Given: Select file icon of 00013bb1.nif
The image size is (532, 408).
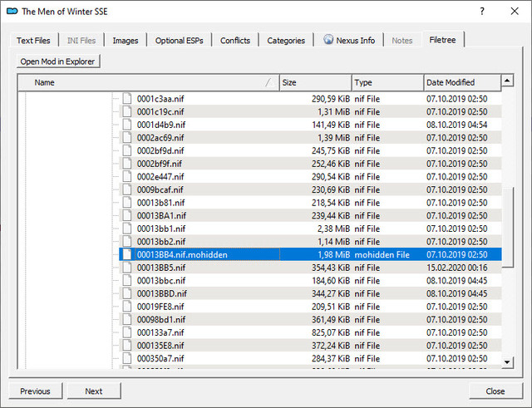Looking at the screenshot, I should [127, 229].
